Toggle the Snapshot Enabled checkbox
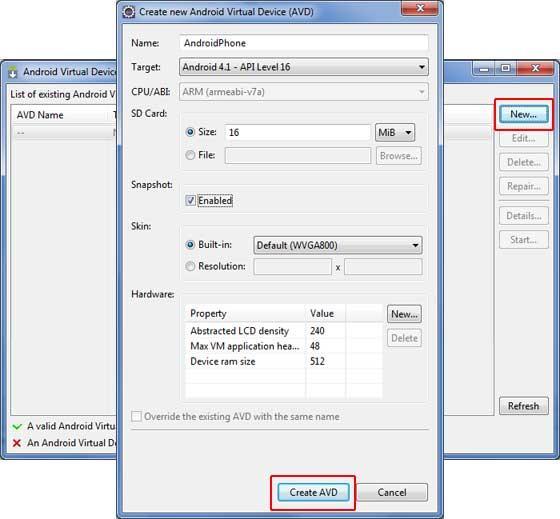The width and height of the screenshot is (560, 519). point(190,200)
